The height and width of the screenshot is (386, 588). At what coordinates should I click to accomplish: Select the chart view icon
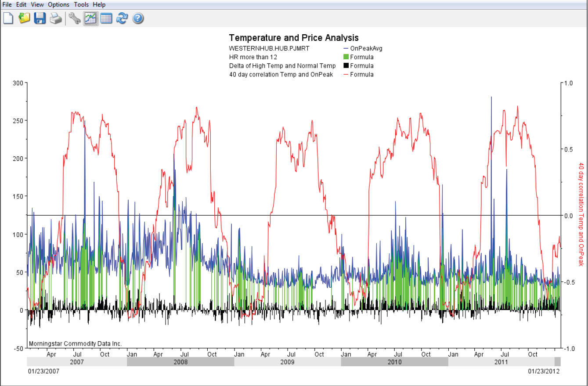[x=90, y=18]
